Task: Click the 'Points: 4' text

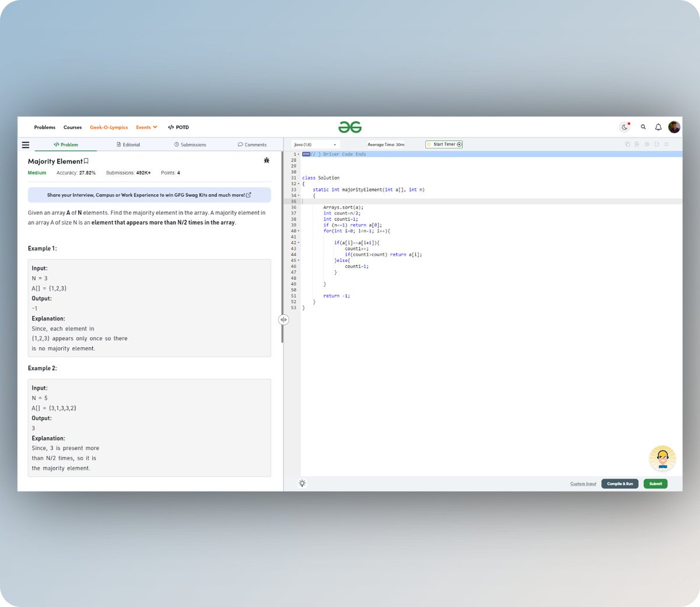Action: [x=170, y=173]
